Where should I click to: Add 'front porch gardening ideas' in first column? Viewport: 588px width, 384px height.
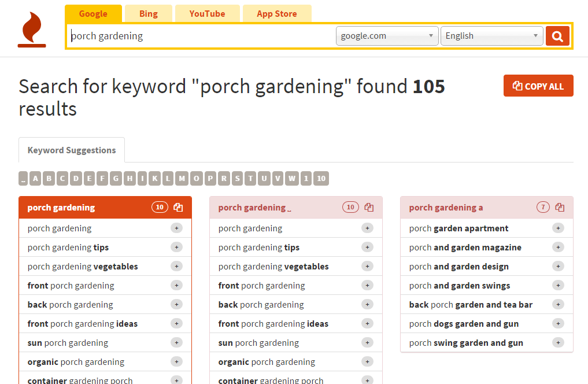(176, 324)
